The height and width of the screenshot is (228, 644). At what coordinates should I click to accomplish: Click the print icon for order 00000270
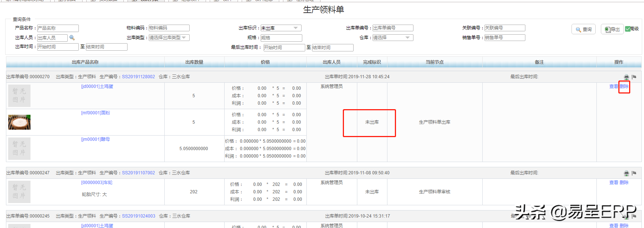point(627,77)
